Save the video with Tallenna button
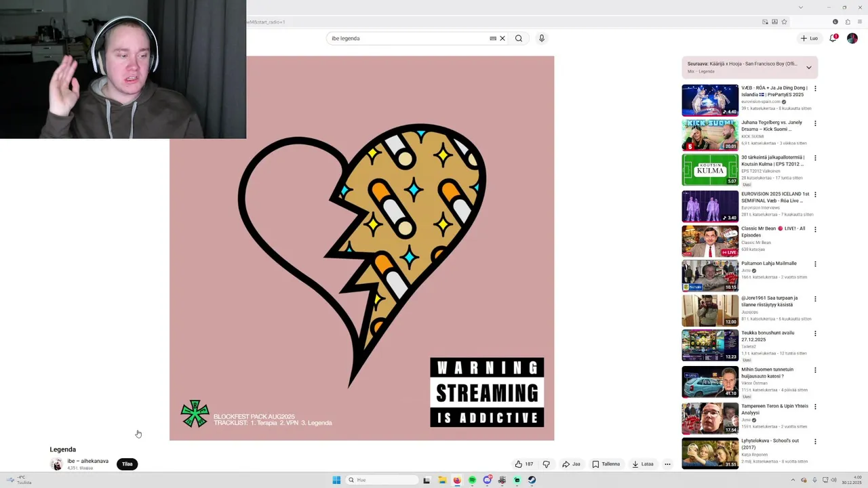This screenshot has height=488, width=868. click(x=606, y=464)
